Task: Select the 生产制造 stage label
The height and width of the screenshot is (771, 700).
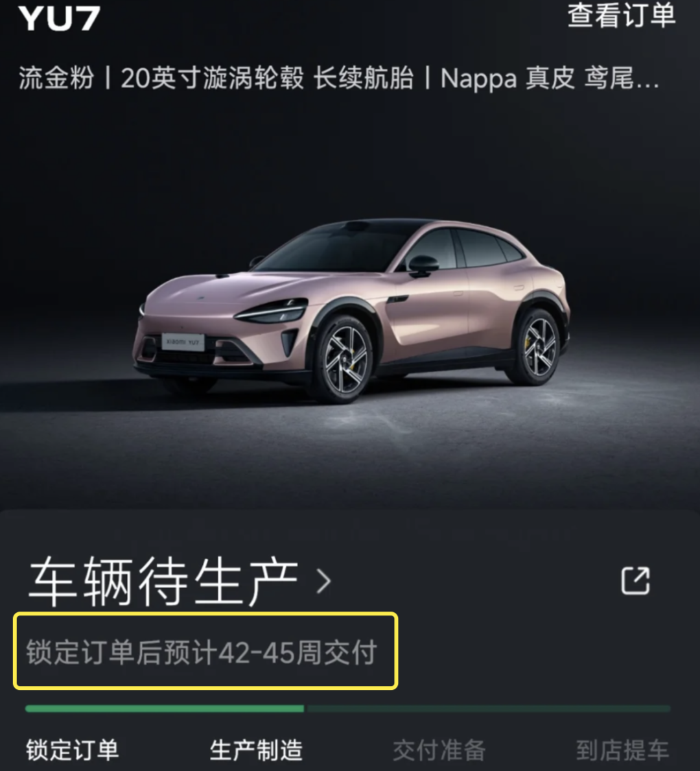Action: [x=256, y=750]
